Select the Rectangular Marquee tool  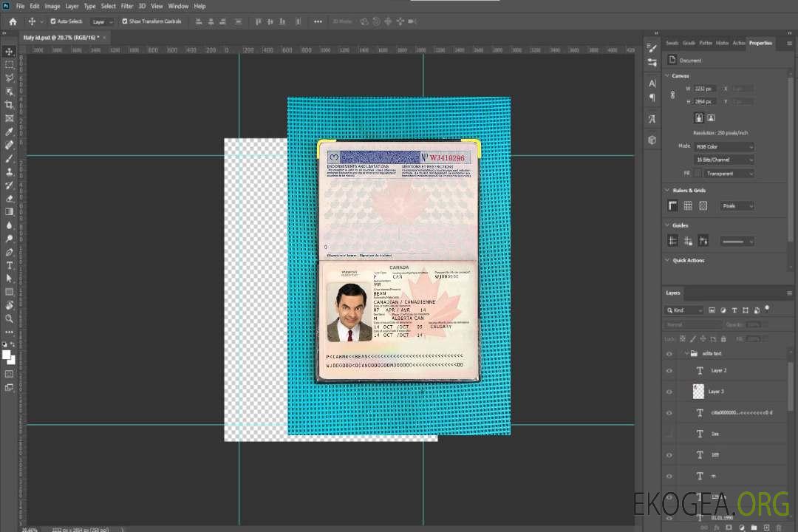click(9, 65)
